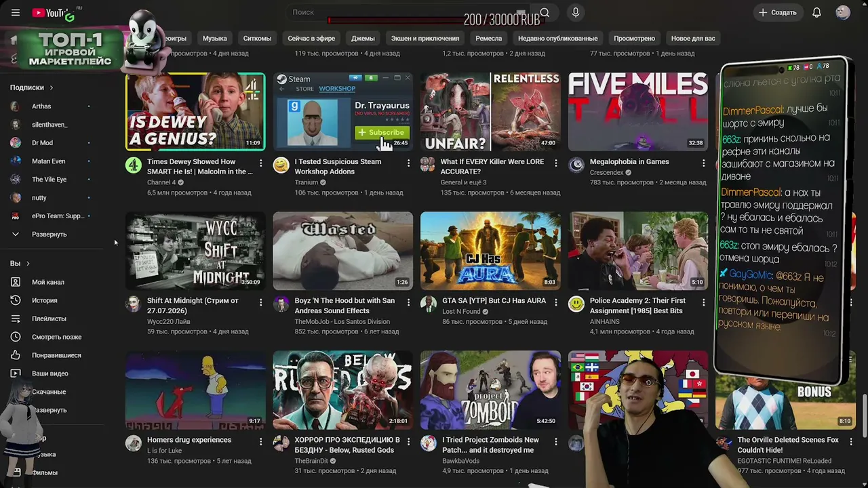Open options for Megalophobia in Games

pyautogui.click(x=703, y=163)
